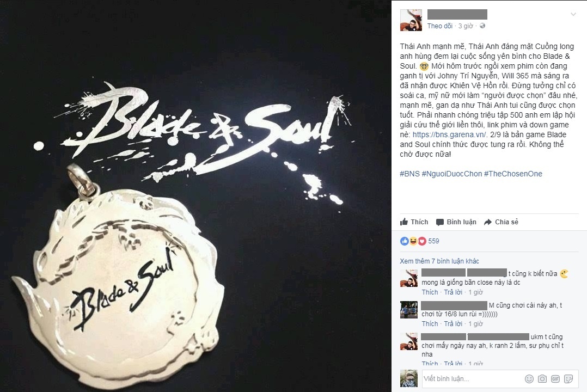Attach a photo with the camera icon
The height and width of the screenshot is (392, 587).
tap(542, 379)
